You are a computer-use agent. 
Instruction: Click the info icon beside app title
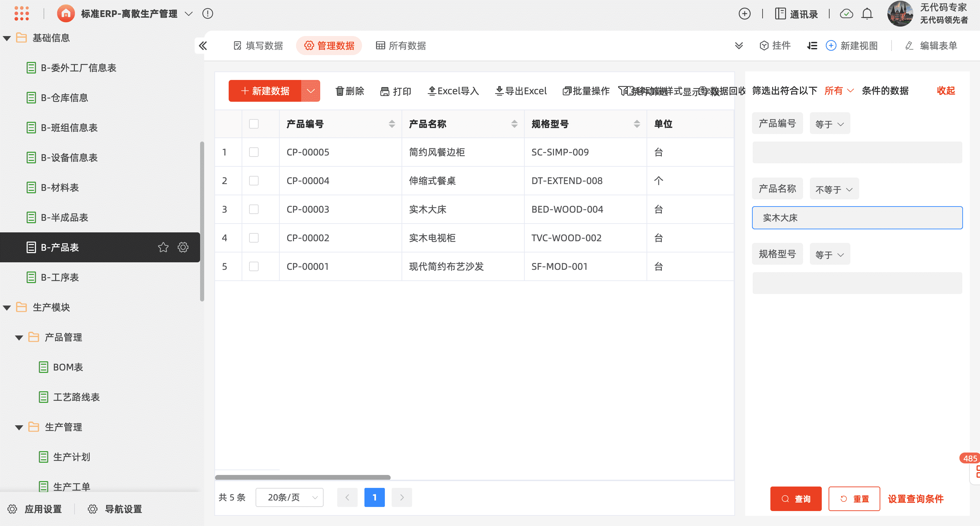(x=208, y=14)
